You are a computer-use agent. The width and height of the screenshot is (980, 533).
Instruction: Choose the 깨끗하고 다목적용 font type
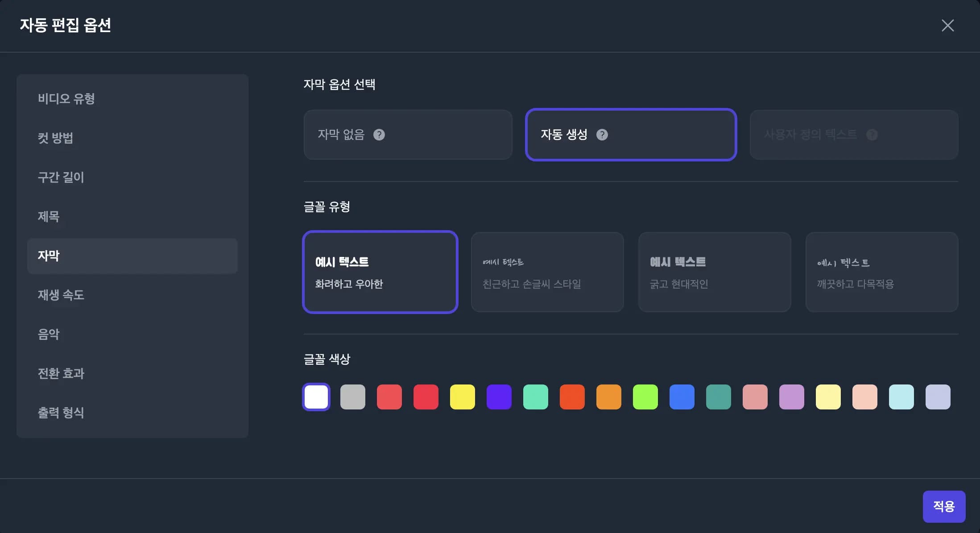click(x=881, y=272)
